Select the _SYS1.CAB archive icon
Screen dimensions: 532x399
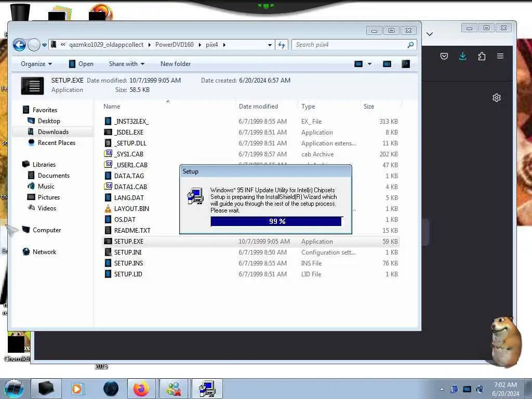[x=108, y=154]
